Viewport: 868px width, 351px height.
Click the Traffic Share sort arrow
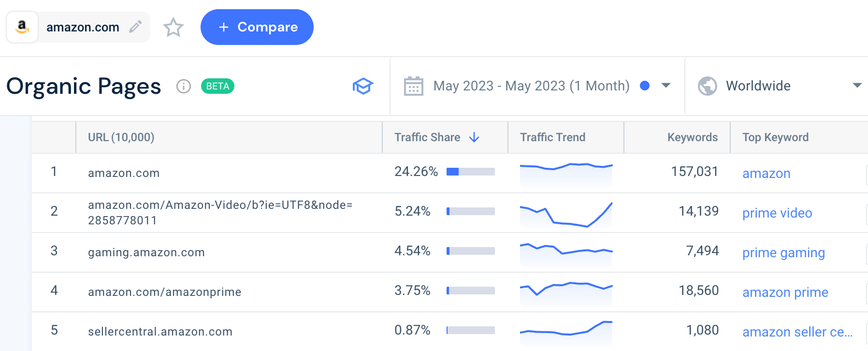474,137
